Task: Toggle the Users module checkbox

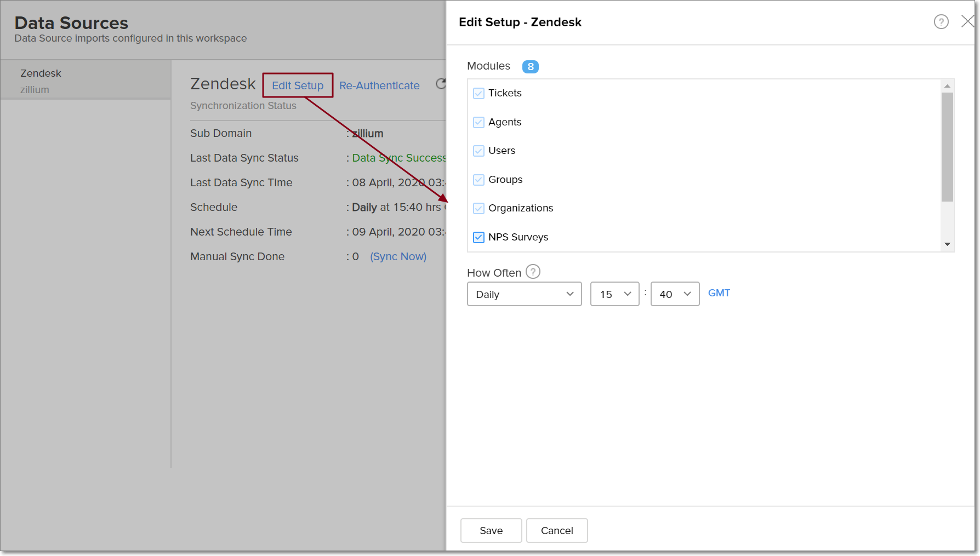Action: [478, 151]
